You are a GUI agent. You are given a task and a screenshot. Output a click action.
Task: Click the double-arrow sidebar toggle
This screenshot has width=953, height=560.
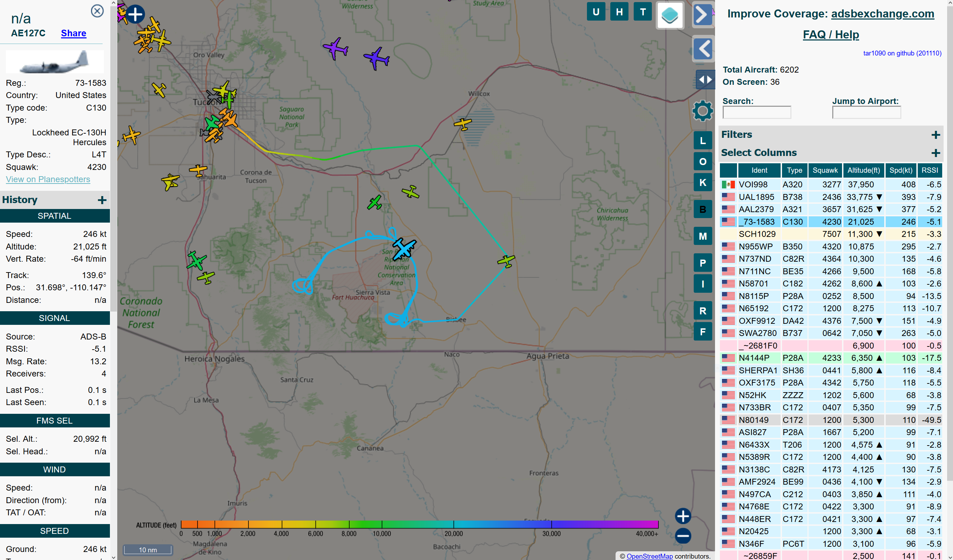tap(705, 80)
